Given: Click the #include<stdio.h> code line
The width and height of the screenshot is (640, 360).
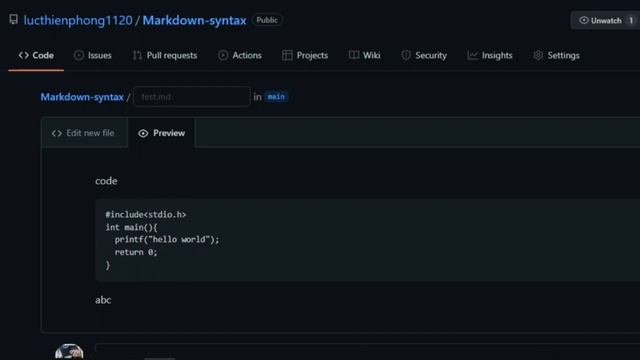Looking at the screenshot, I should tap(146, 214).
